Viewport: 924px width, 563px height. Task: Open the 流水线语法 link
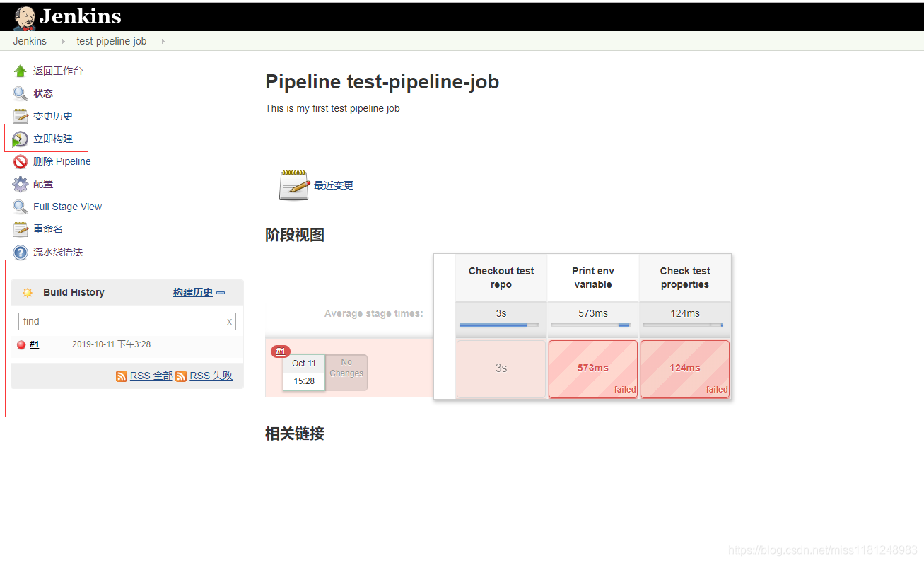coord(58,252)
